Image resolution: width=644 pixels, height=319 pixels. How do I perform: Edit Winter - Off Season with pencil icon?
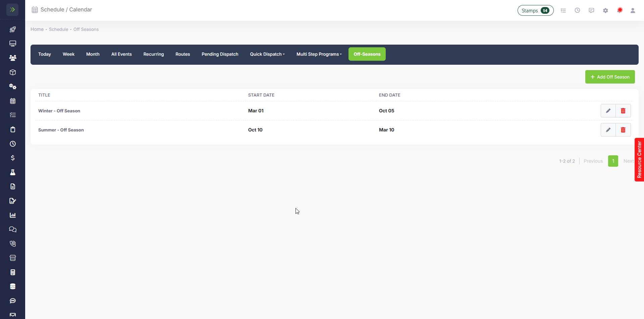[608, 111]
